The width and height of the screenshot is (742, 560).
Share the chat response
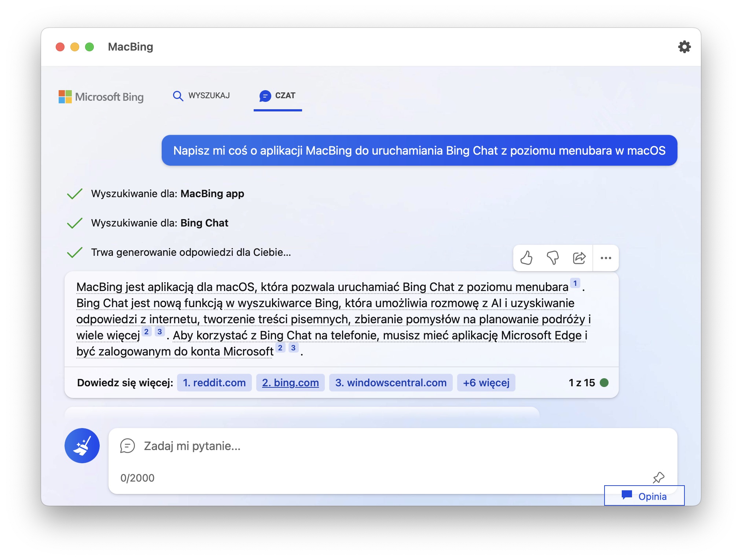pos(579,258)
